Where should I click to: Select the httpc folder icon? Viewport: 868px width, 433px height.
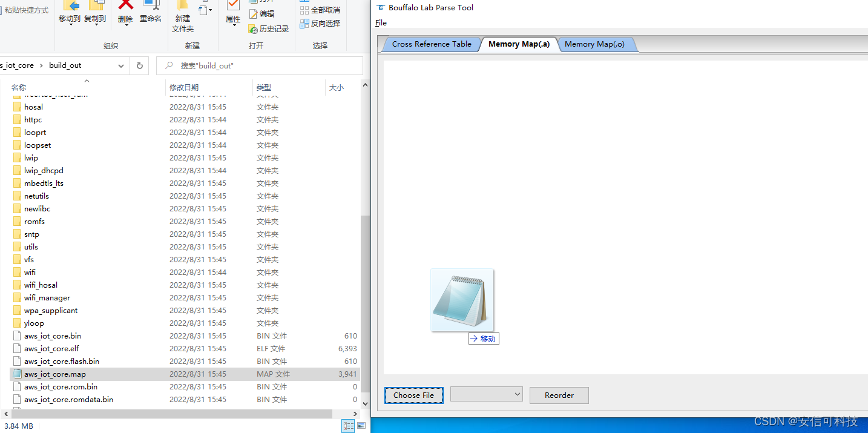coord(17,120)
